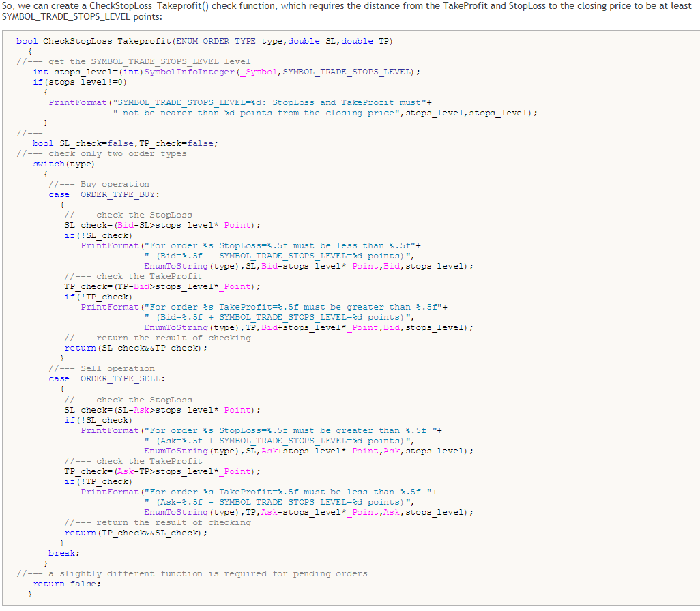This screenshot has height=611, width=700.
Task: Click the "return(TP_check&&SL_check);" statement
Action: tap(136, 533)
